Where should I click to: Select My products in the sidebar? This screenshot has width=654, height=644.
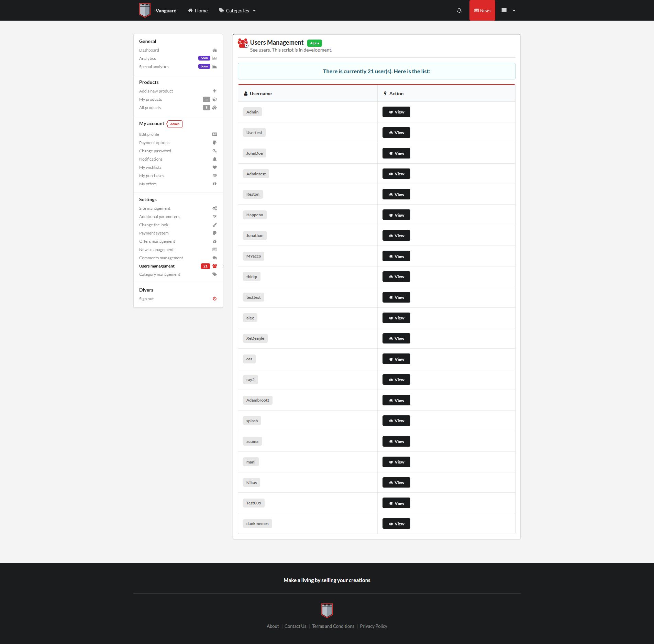151,99
